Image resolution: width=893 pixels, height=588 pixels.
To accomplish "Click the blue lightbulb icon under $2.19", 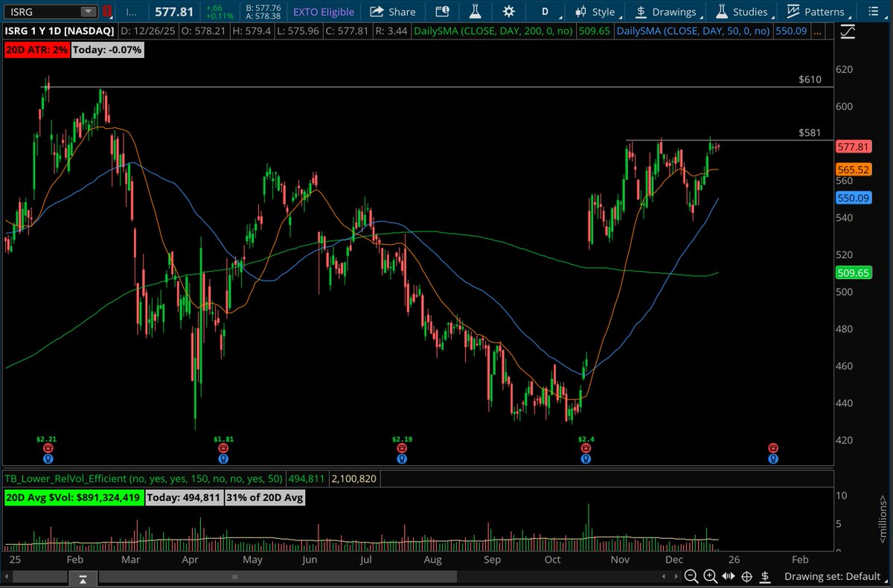I will tap(402, 459).
